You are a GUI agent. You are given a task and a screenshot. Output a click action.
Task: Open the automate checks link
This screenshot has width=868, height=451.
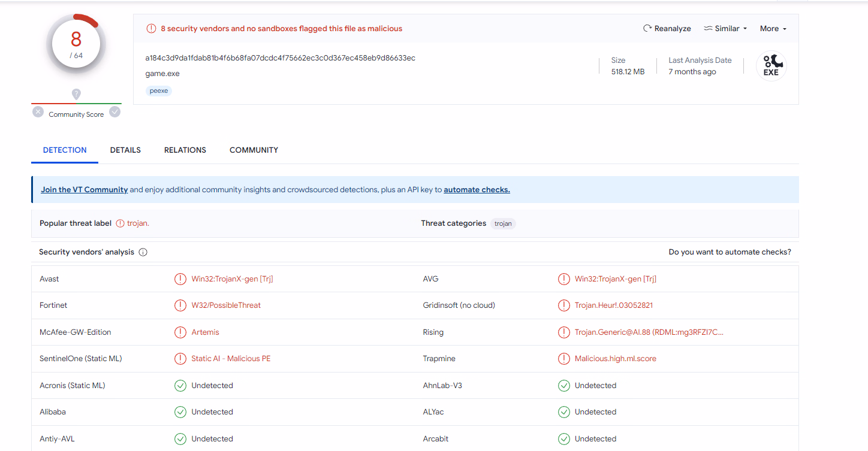tap(477, 189)
